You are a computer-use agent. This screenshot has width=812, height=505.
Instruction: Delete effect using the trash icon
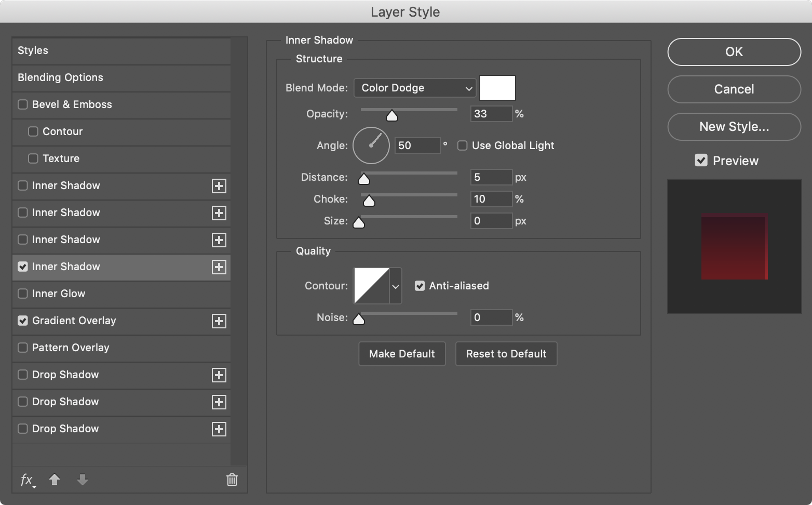(x=232, y=480)
